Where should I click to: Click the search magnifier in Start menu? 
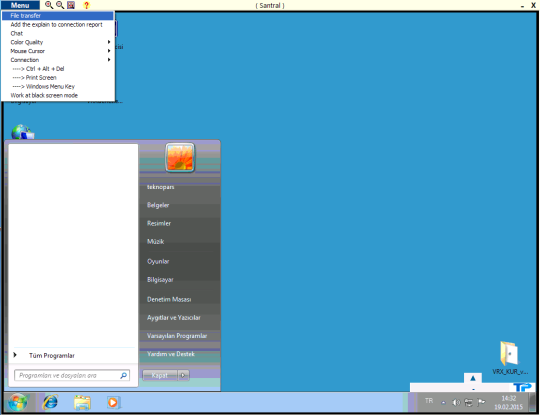tap(123, 375)
